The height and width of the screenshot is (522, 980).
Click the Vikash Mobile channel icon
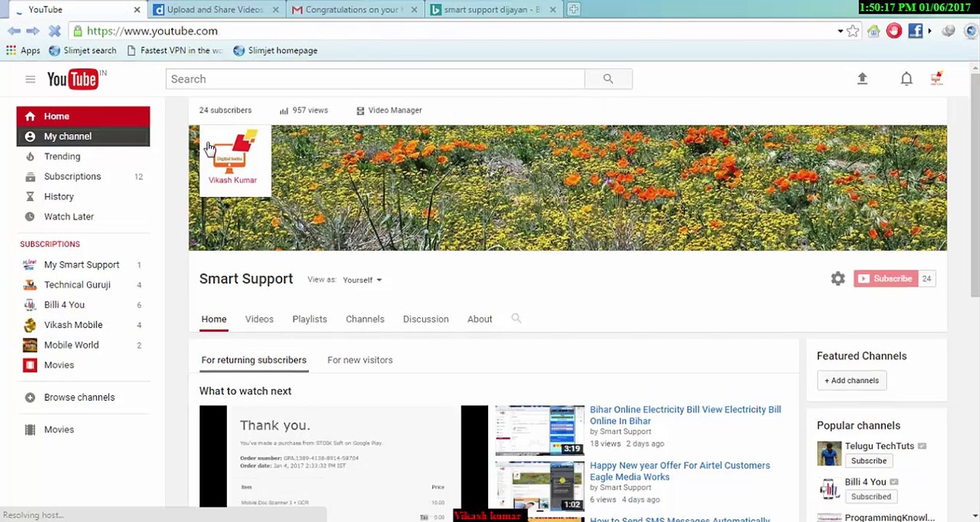tap(30, 325)
